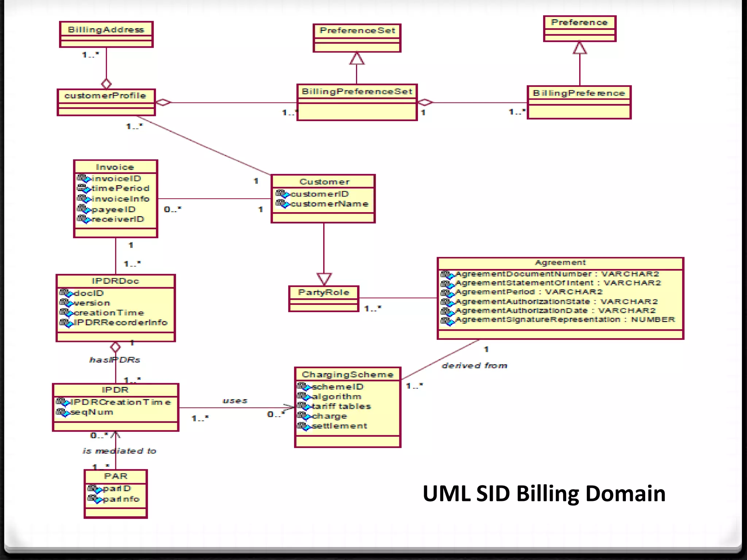Select the Preference class title
The height and width of the screenshot is (560, 747).
[x=580, y=22]
